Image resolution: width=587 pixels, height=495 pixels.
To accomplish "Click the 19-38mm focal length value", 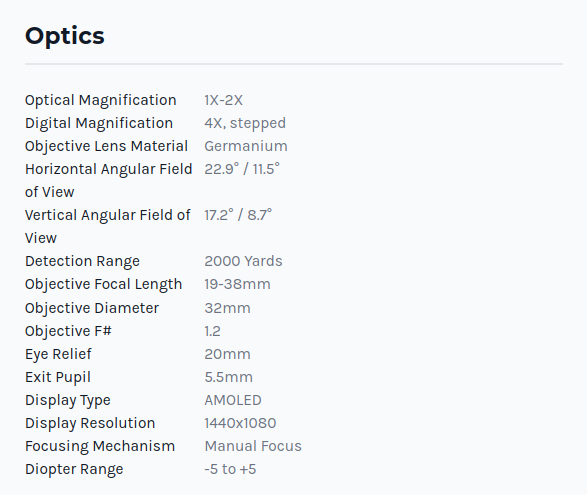I will (237, 284).
